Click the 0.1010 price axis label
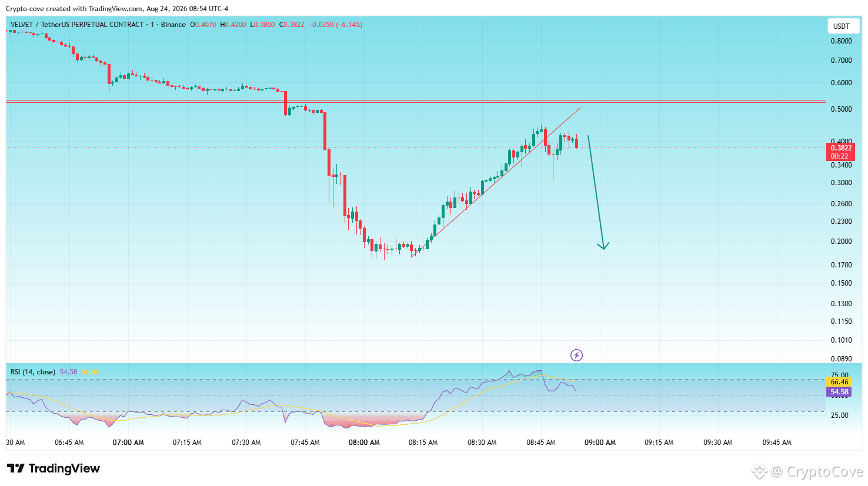Screen dimensions: 868x486 tap(841, 340)
